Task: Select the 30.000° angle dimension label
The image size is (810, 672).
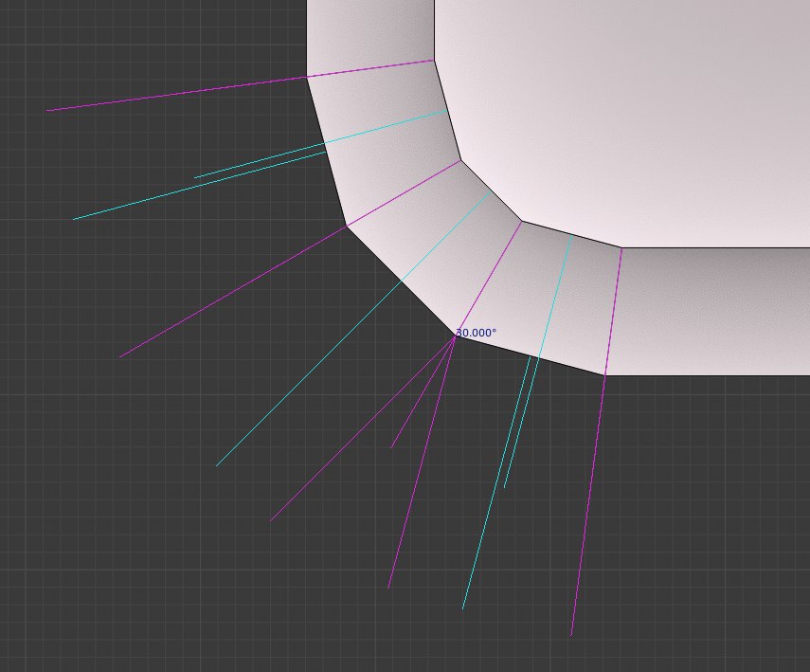Action: point(476,333)
